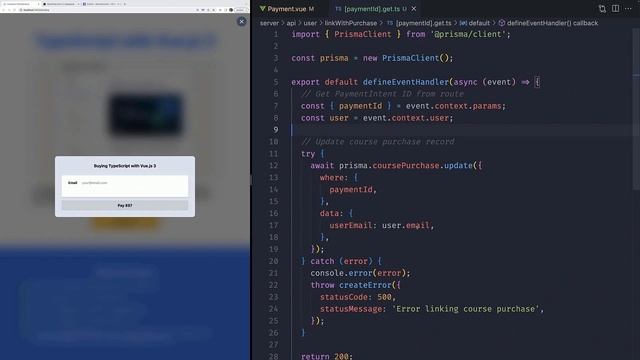
Task: Click the '@prisma/client' string on line 1
Action: click(x=468, y=34)
